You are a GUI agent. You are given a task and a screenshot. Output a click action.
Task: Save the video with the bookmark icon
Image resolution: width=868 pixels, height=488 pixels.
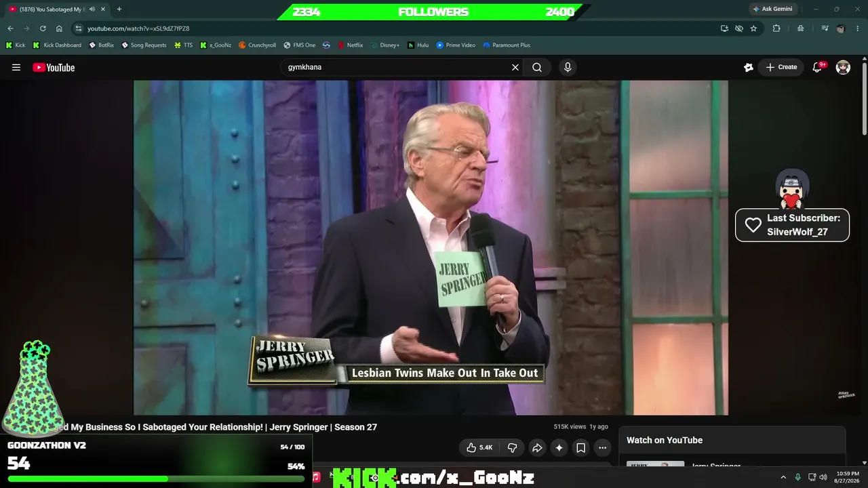pyautogui.click(x=580, y=447)
